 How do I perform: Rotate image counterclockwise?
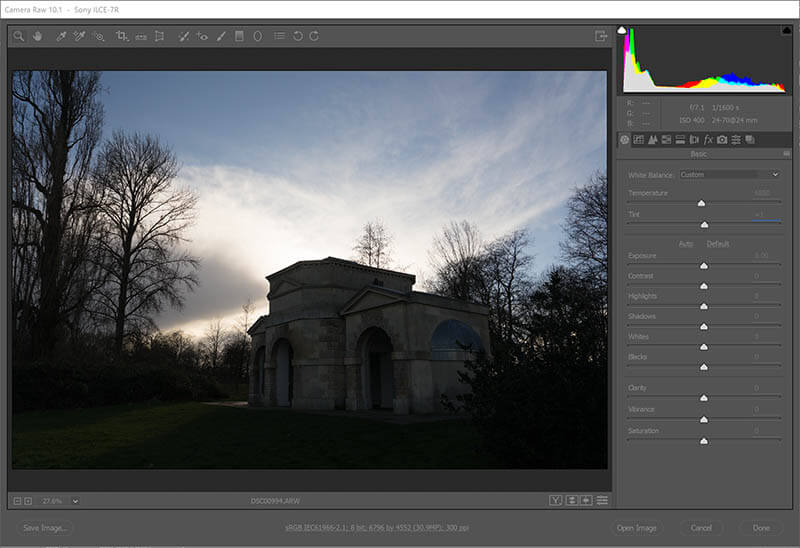point(298,36)
